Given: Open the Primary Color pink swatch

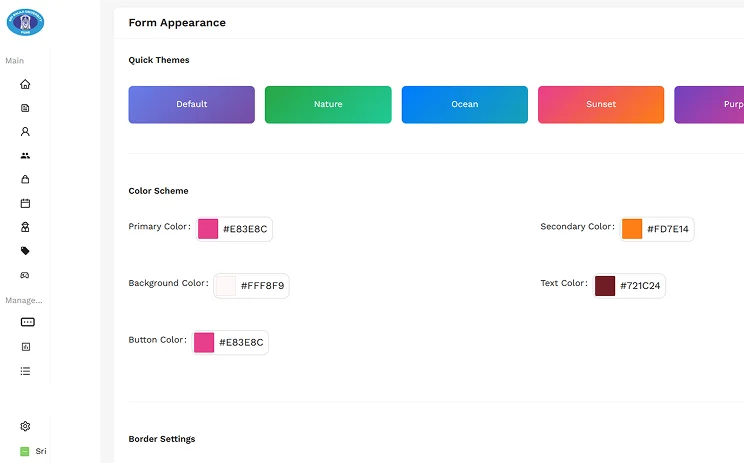Looking at the screenshot, I should (208, 229).
